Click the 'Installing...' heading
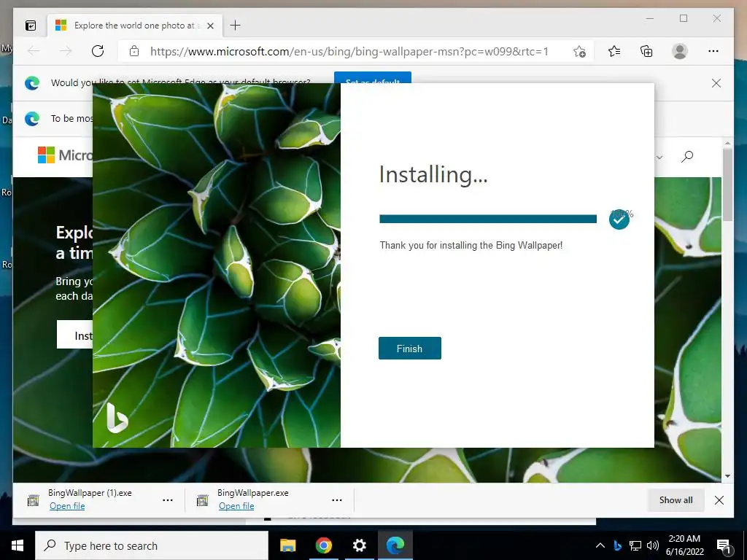This screenshot has width=747, height=560. (x=433, y=174)
